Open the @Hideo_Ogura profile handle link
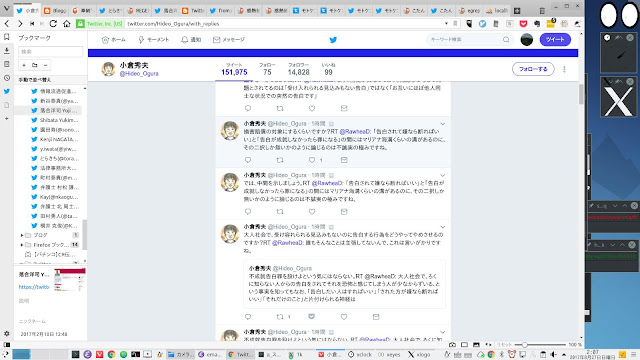 pos(139,73)
